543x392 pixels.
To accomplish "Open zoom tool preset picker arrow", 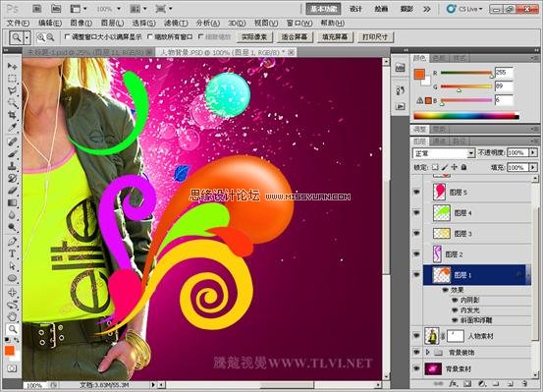I will (27, 37).
